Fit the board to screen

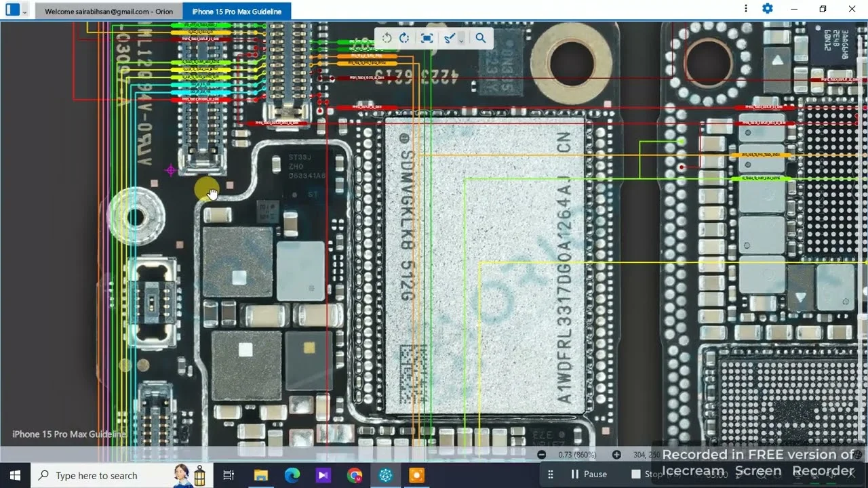tap(427, 38)
